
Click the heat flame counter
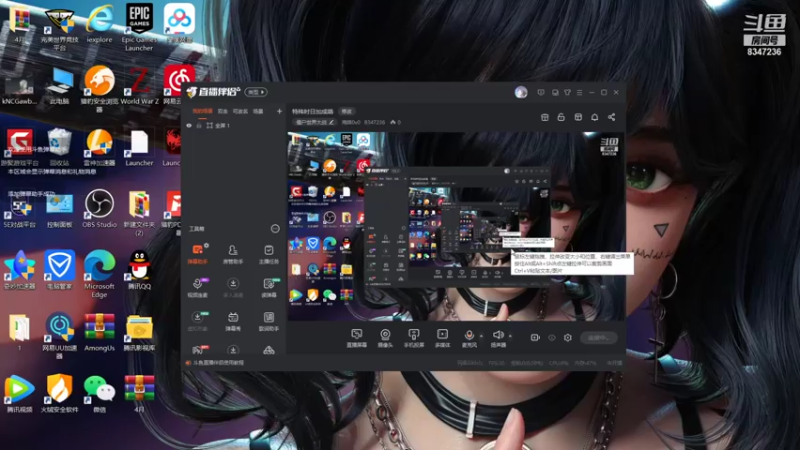point(395,122)
